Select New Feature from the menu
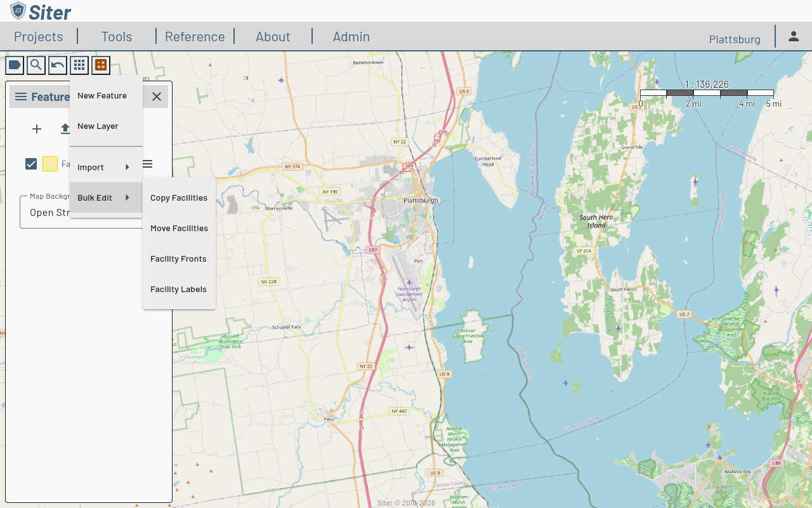Screen dimensions: 812x508 pos(102,96)
